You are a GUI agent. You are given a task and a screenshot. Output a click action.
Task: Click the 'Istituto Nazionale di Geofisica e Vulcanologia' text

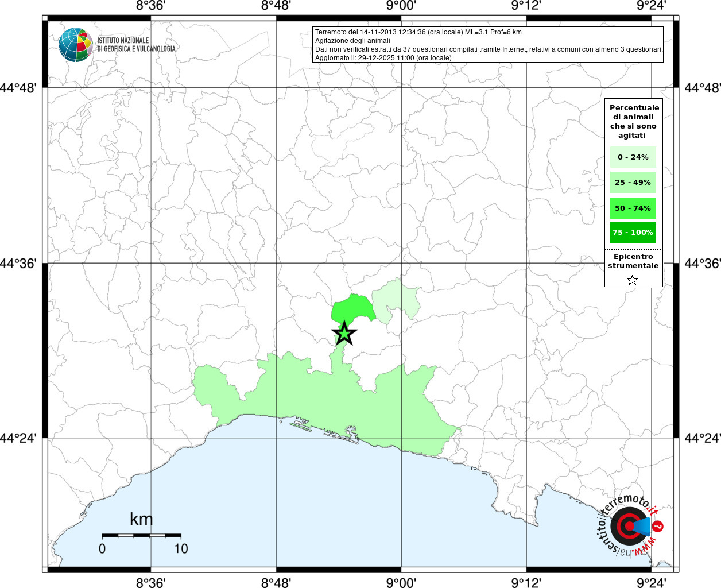coord(136,45)
